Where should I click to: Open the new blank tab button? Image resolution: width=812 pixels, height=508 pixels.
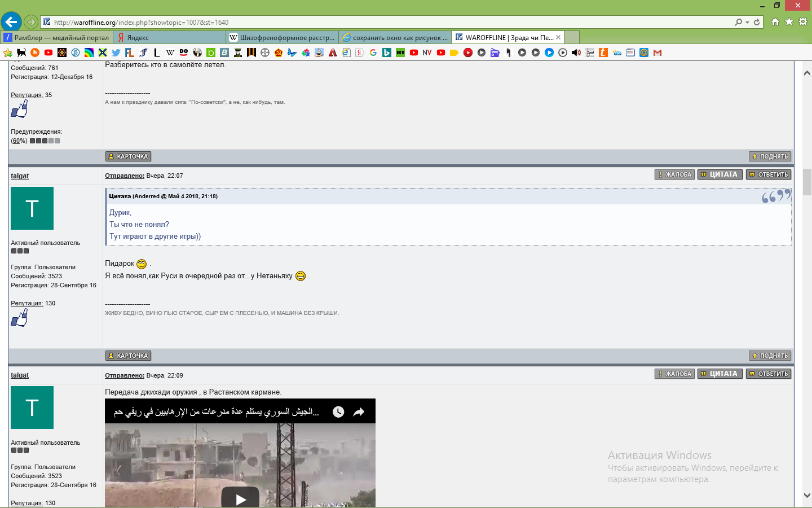[x=572, y=38]
